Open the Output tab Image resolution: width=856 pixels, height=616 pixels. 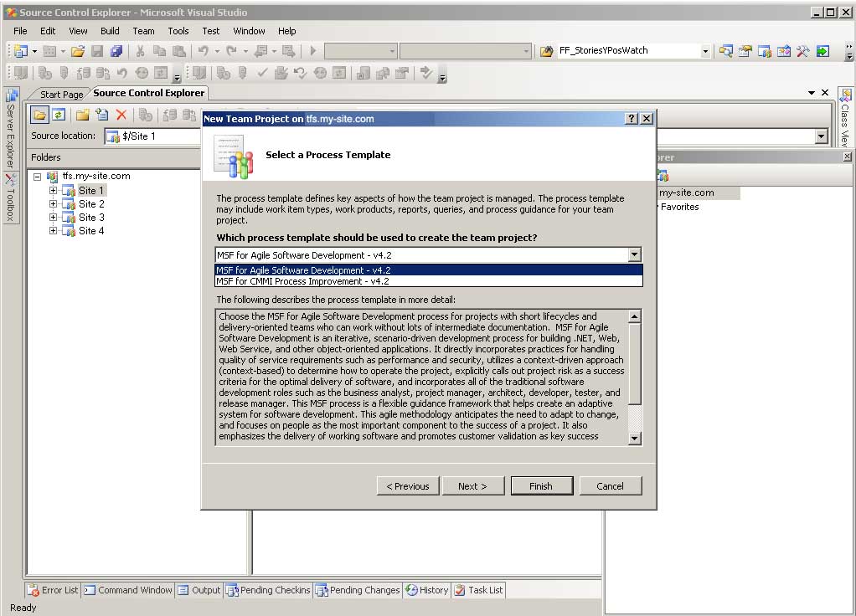click(x=199, y=590)
